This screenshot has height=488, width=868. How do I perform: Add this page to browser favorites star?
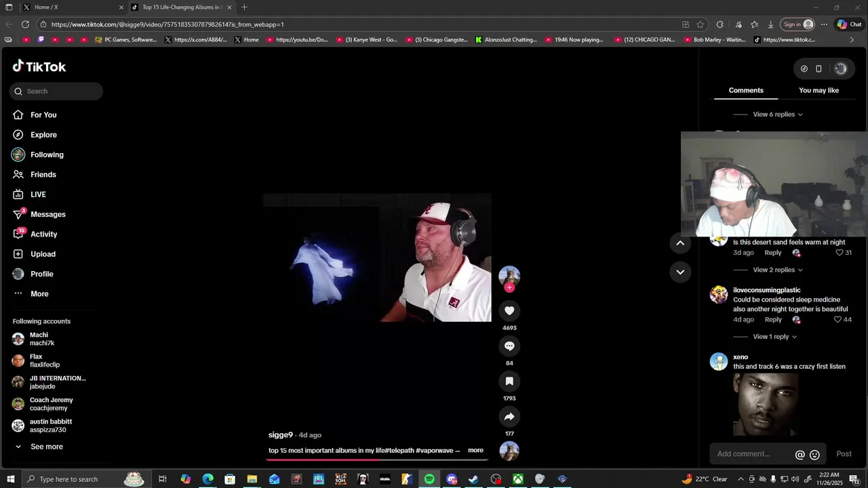701,24
